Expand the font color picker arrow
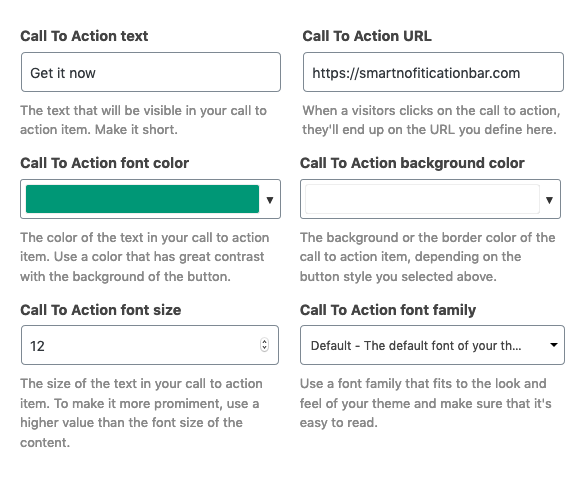This screenshot has width=584, height=479. 270,200
